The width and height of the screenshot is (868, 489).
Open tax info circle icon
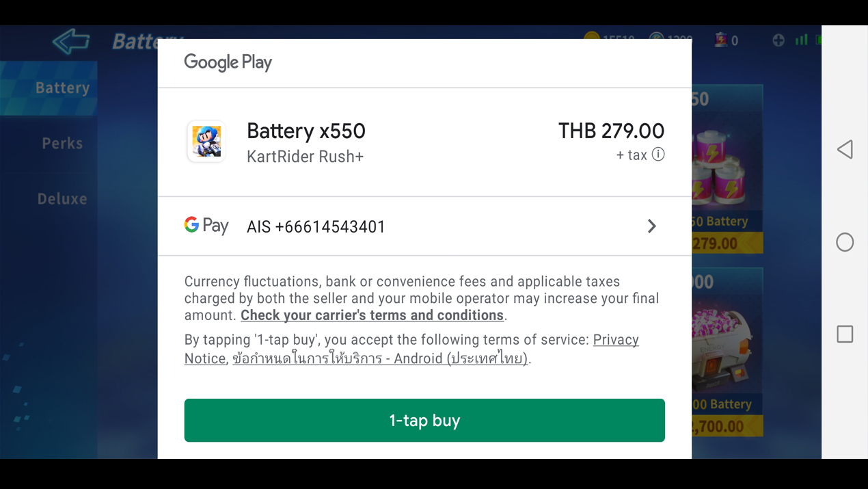pyautogui.click(x=658, y=155)
